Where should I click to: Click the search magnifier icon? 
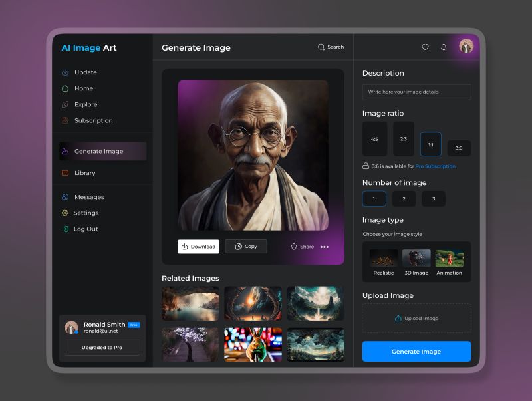tap(321, 47)
